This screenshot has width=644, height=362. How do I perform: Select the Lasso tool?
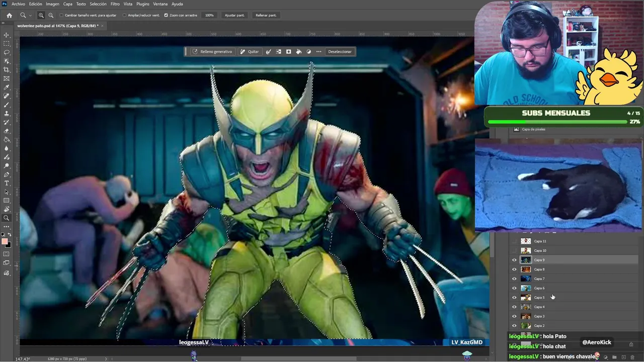pyautogui.click(x=7, y=52)
